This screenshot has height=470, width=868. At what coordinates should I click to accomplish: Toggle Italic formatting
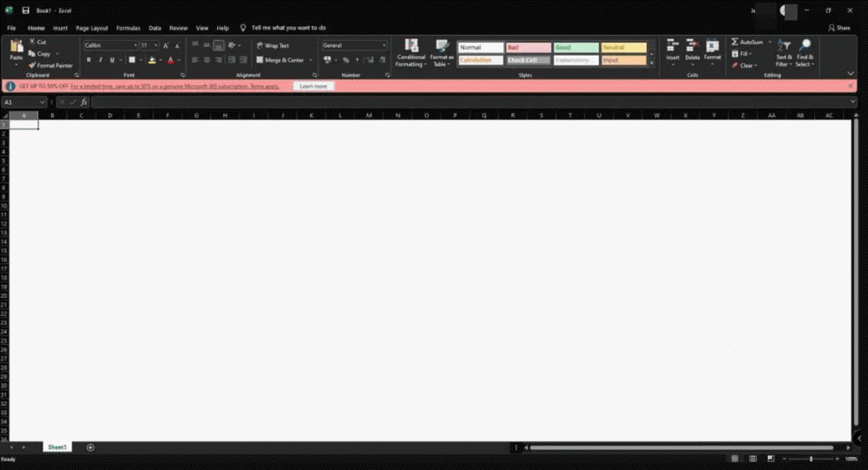point(100,60)
